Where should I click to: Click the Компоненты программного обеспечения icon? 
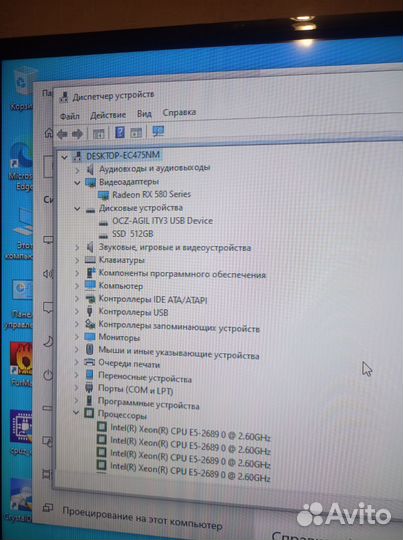pyautogui.click(x=90, y=273)
